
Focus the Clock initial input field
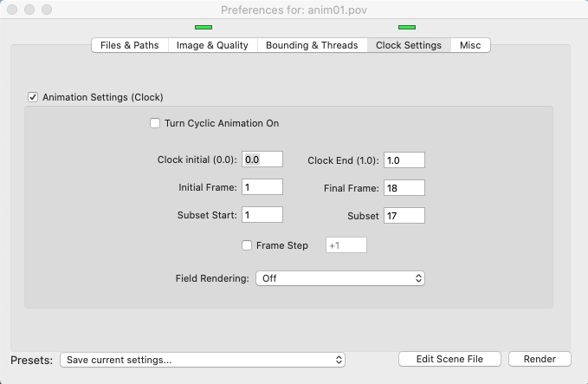262,159
